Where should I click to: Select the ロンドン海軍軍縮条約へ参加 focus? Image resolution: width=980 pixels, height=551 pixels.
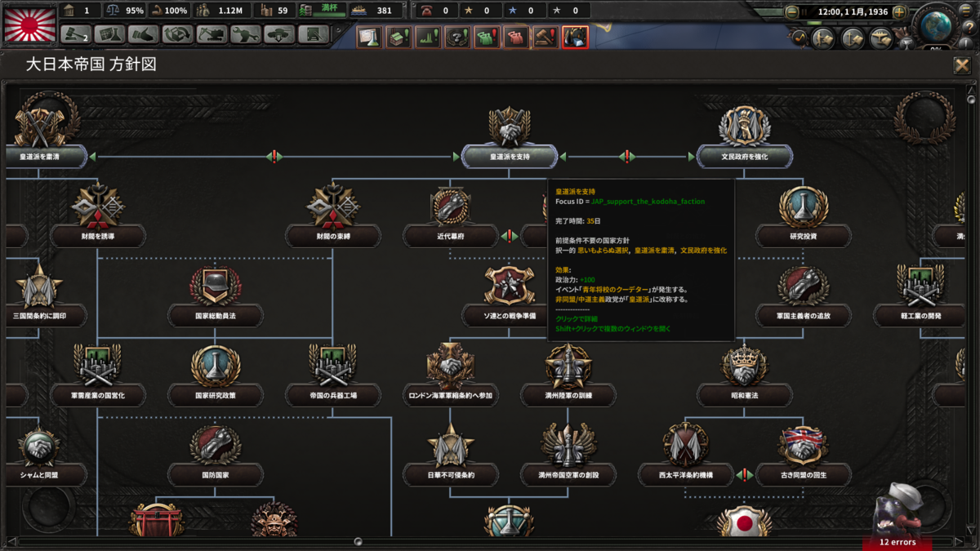tap(451, 395)
